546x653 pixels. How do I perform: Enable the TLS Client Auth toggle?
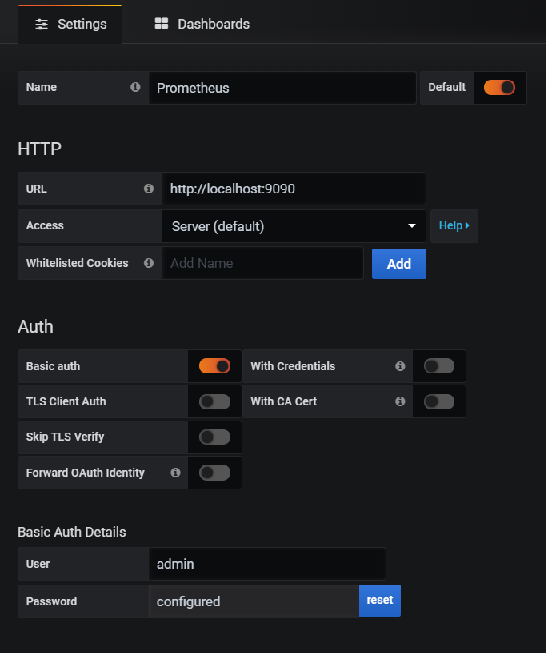tap(214, 401)
